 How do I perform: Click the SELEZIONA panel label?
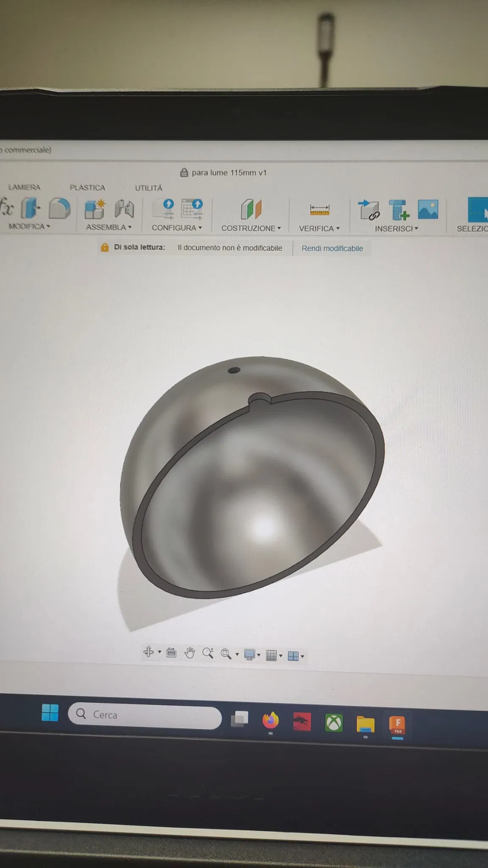tap(472, 228)
